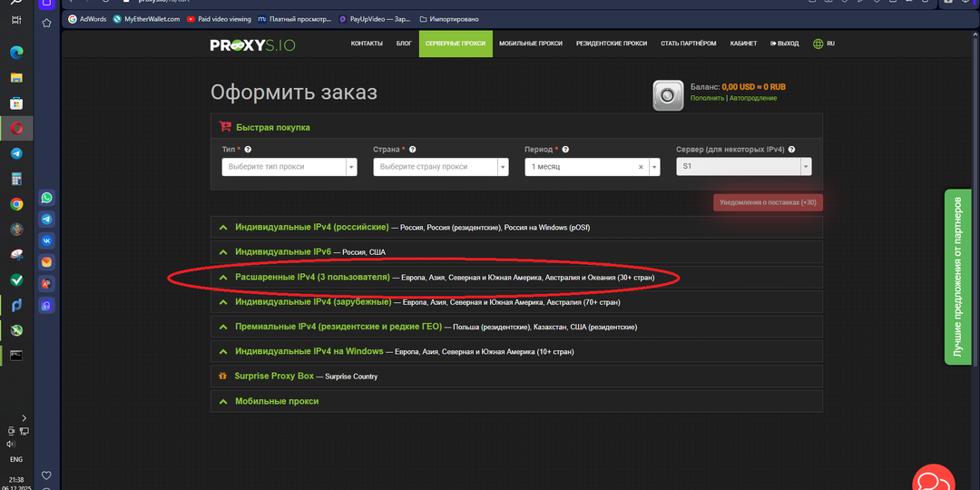Click the ENG language indicator in tray
The height and width of the screenshot is (490, 980).
point(16,459)
